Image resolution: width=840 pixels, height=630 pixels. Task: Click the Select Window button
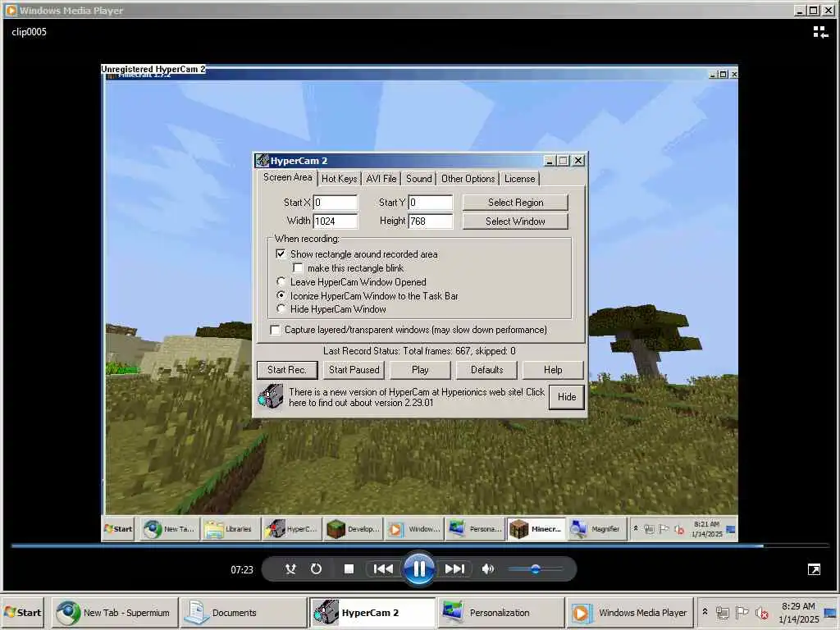pos(515,221)
